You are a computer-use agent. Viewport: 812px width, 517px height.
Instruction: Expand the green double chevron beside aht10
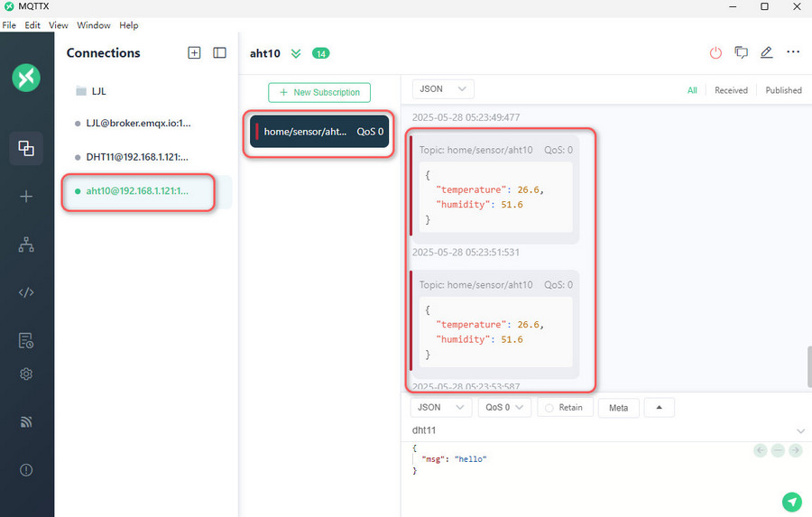click(x=296, y=53)
